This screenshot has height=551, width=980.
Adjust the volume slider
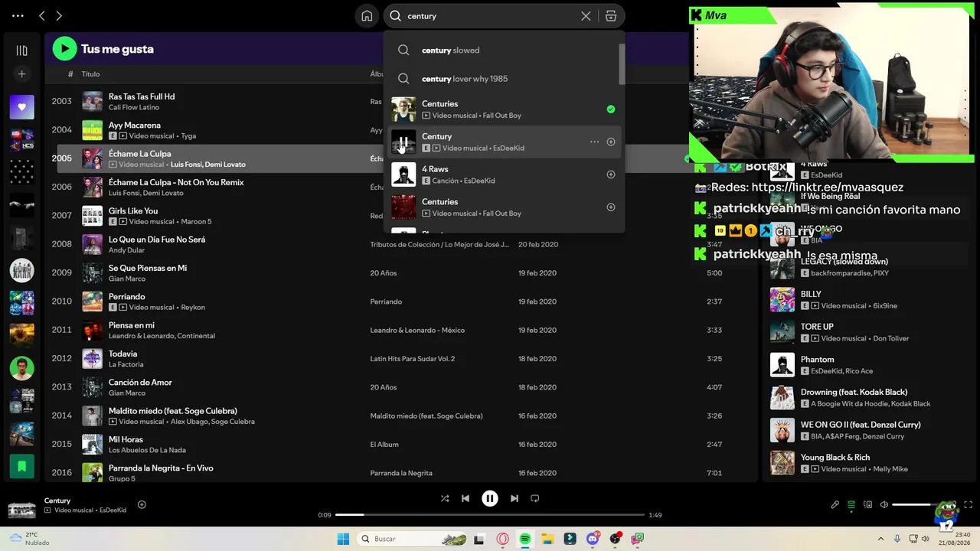click(915, 505)
